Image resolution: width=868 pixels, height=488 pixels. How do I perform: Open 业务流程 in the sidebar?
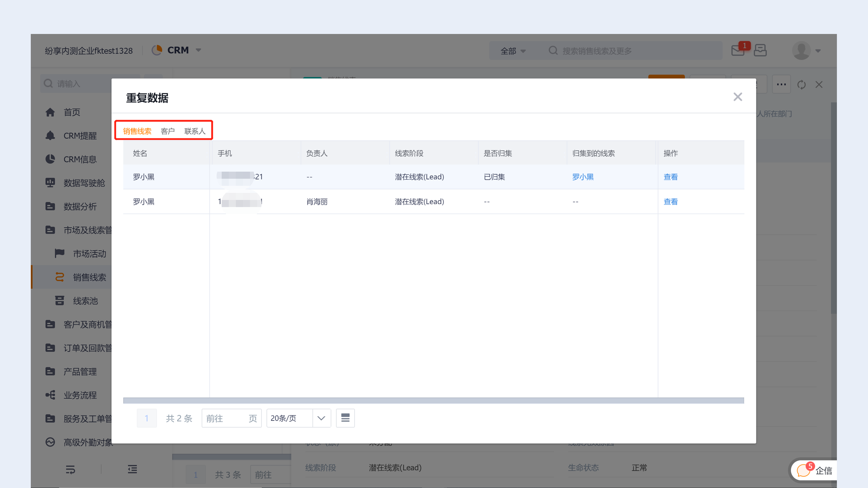pyautogui.click(x=80, y=395)
